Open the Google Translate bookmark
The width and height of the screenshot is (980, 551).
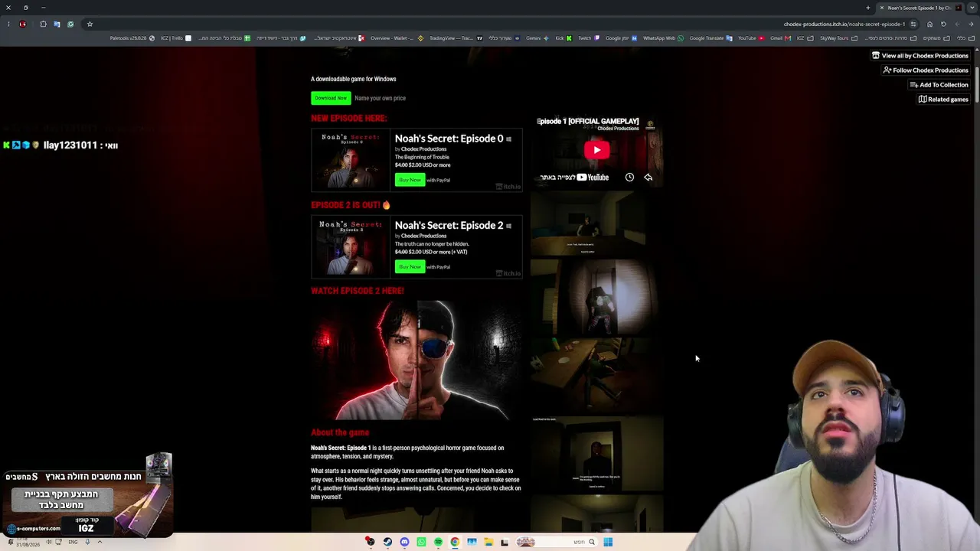coord(710,38)
